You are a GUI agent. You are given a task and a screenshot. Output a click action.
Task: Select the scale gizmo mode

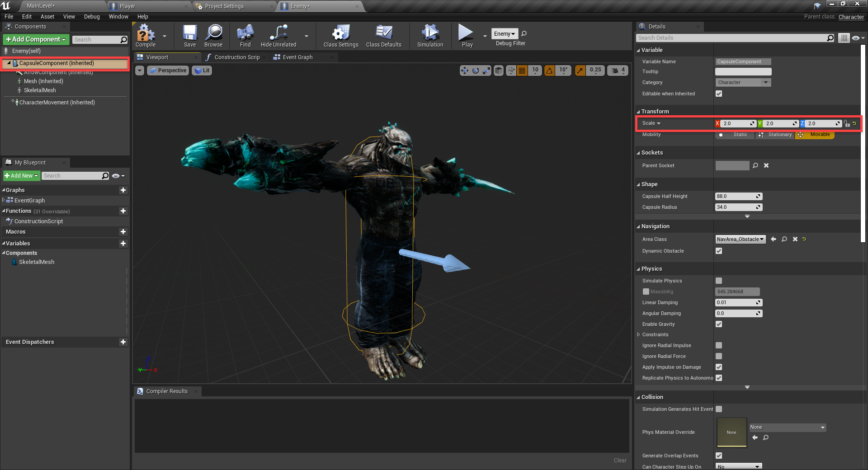(486, 70)
